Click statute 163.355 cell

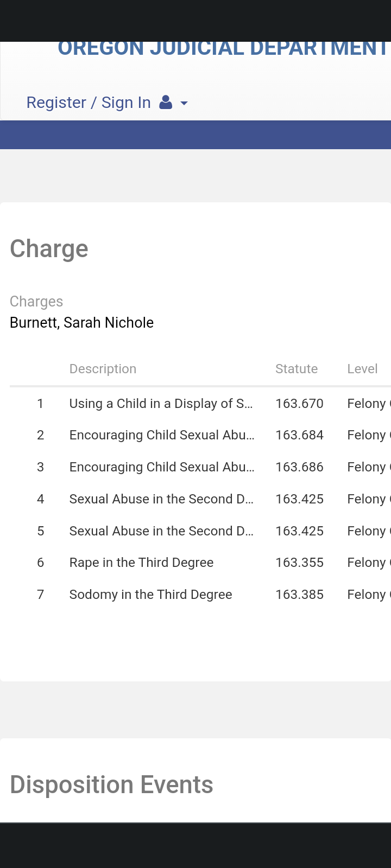coord(299,563)
